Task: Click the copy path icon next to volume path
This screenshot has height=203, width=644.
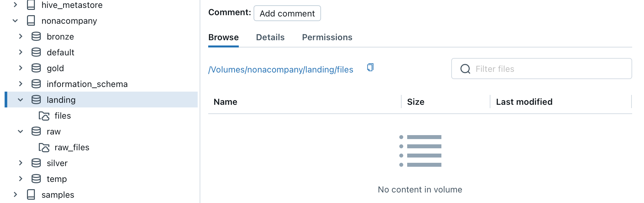Action: pyautogui.click(x=370, y=68)
